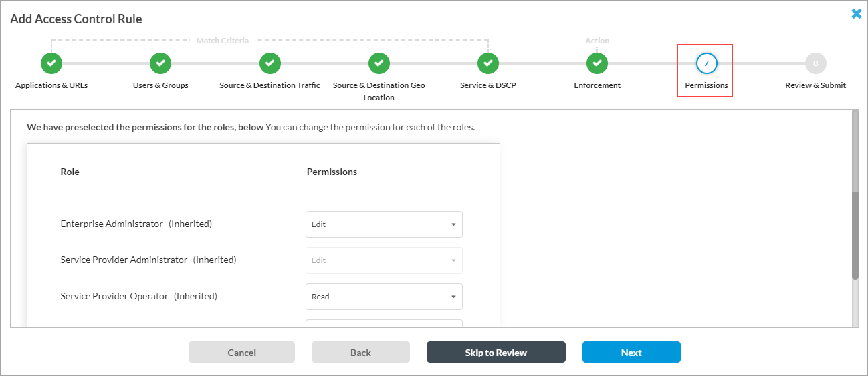Viewport: 868px width, 376px height.
Task: Click the disabled Service Provider Administrator dropdown
Action: pyautogui.click(x=384, y=260)
